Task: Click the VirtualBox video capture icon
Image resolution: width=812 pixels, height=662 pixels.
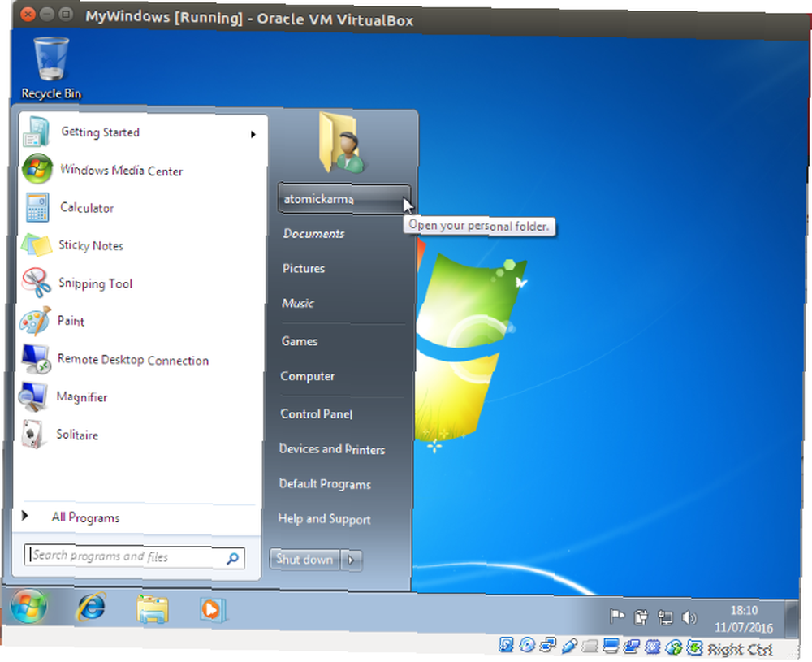Action: [x=632, y=647]
